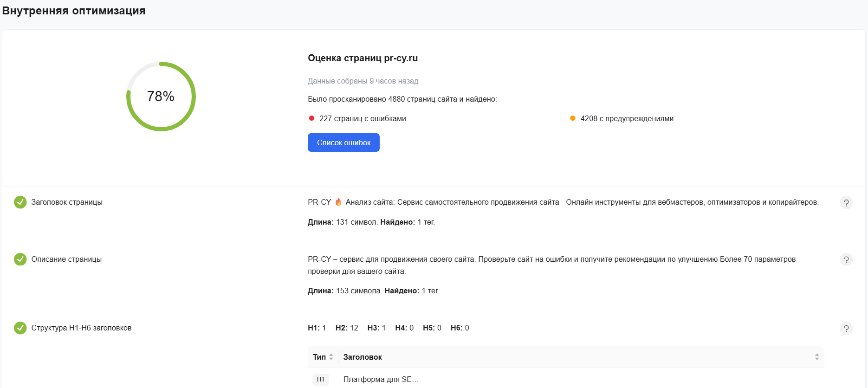The image size is (868, 388).
Task: Click the 4208 с предупреждениями text
Action: 627,119
